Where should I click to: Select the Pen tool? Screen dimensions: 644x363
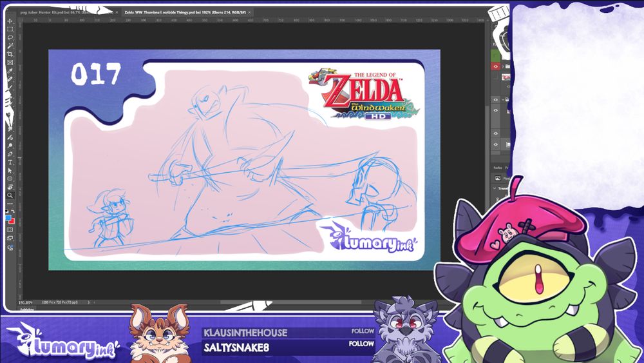[10, 153]
